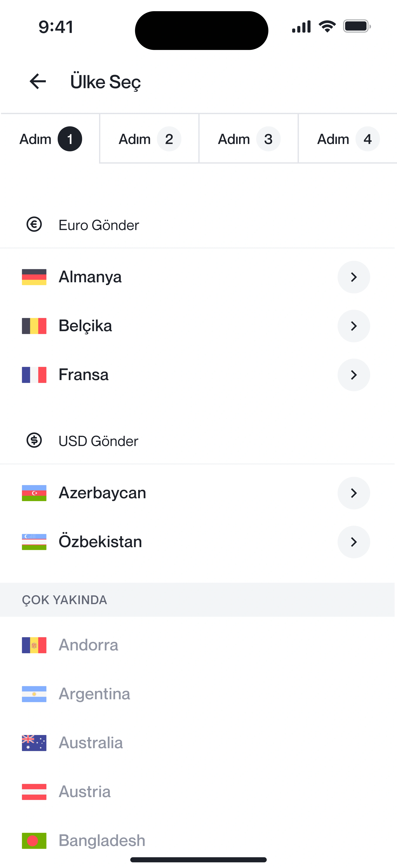Screen dimensions: 397x868
Task: Select the Adım 1 step tab
Action: (x=50, y=139)
